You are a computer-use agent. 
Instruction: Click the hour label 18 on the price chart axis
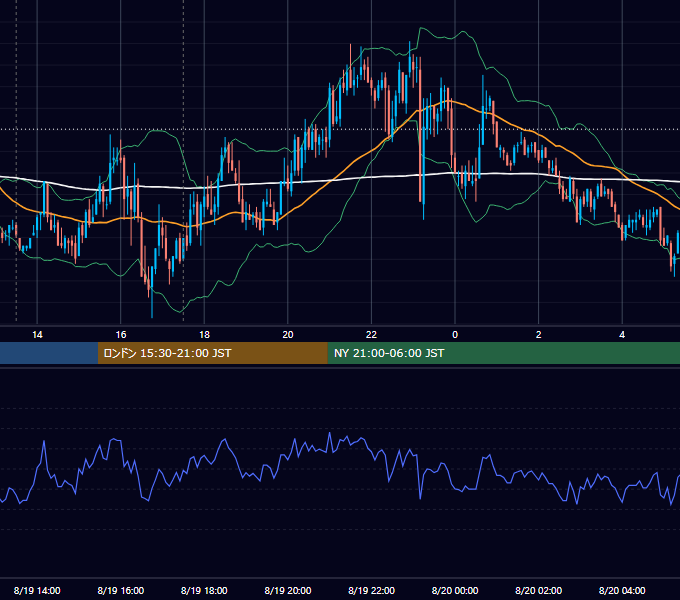pyautogui.click(x=204, y=335)
